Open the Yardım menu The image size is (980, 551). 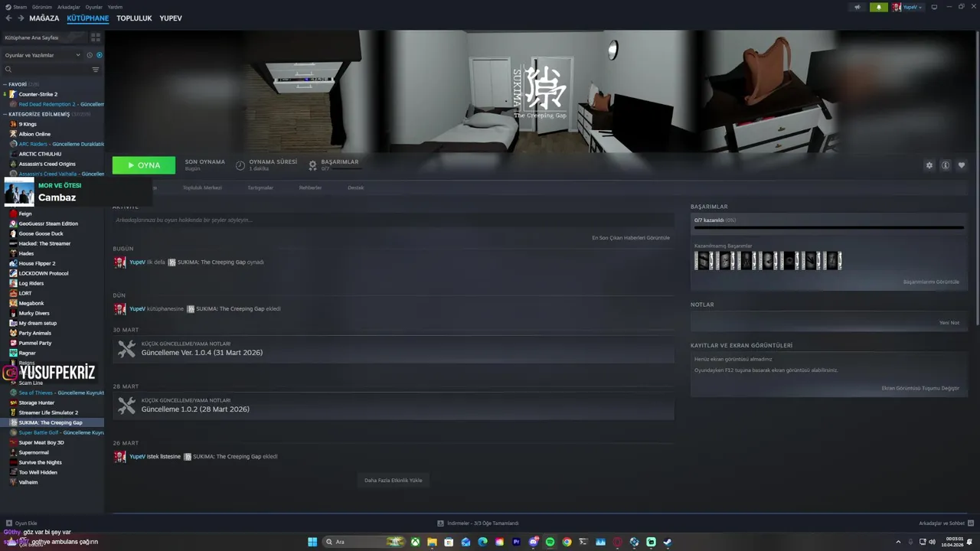coord(115,7)
